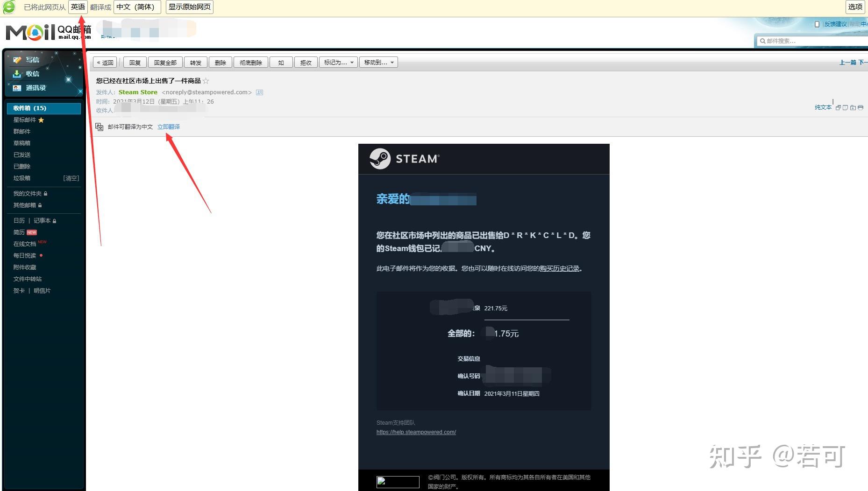
Task: Click the save-to-folder icon in mail header
Action: tap(853, 107)
